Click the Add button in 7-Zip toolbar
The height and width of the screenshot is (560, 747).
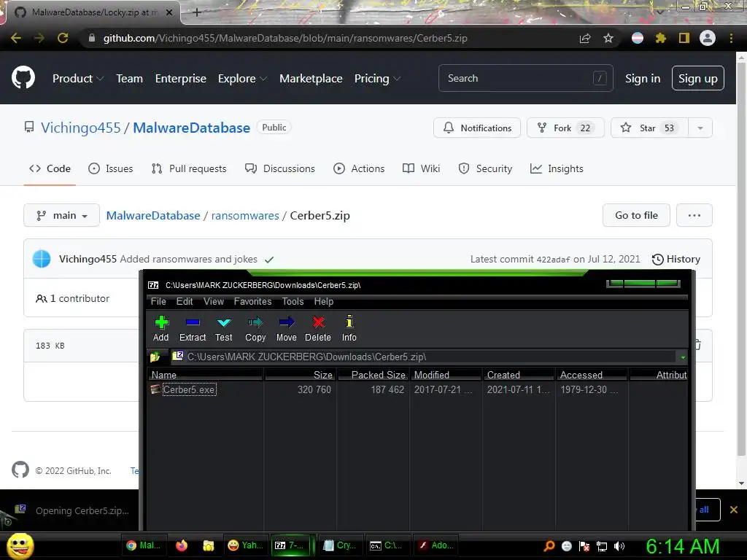(161, 329)
